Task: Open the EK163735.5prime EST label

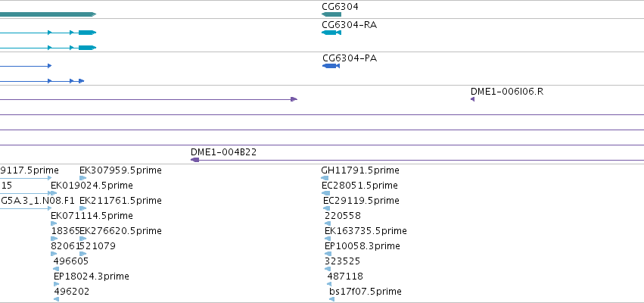Action: pyautogui.click(x=366, y=231)
